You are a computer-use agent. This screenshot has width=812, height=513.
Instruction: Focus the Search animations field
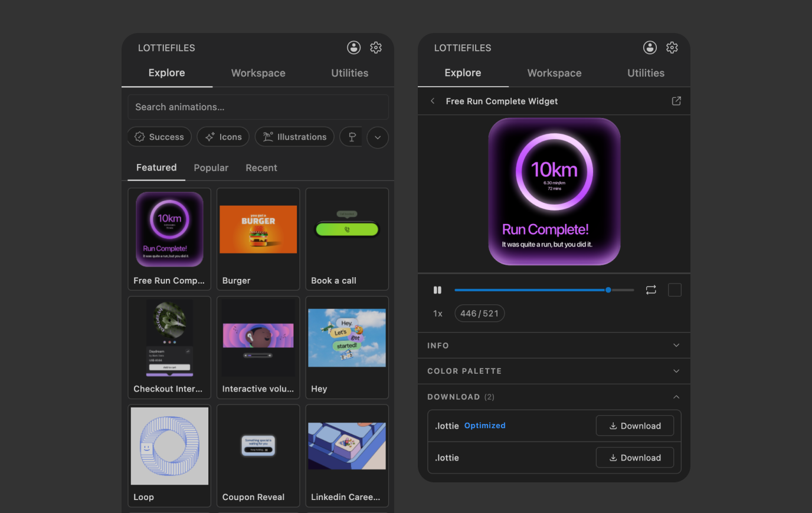(258, 107)
